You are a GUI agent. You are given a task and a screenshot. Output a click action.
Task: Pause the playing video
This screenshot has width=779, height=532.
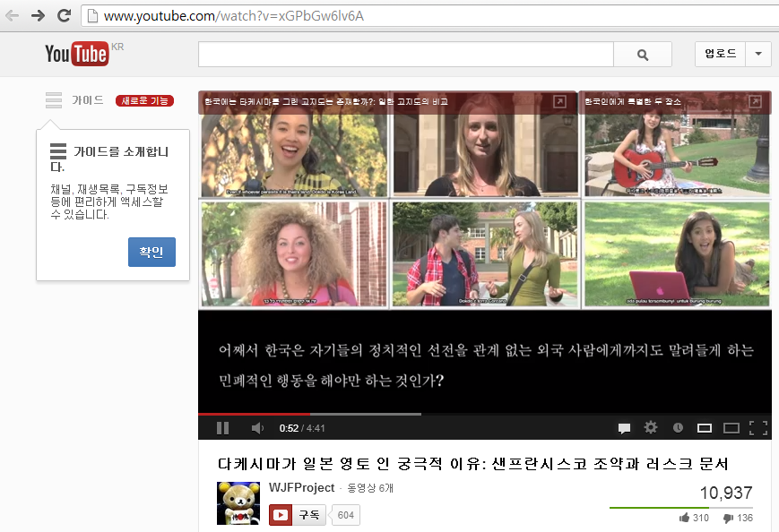pyautogui.click(x=222, y=428)
